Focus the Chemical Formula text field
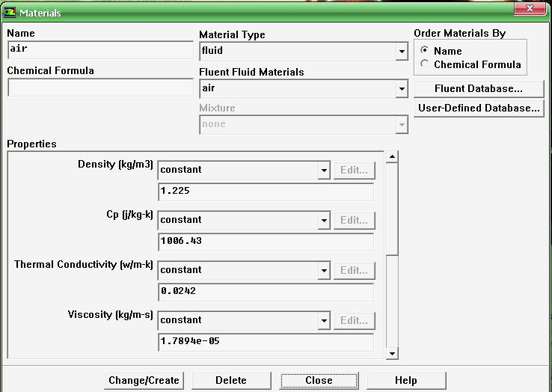Image resolution: width=552 pixels, height=392 pixels. coord(100,88)
